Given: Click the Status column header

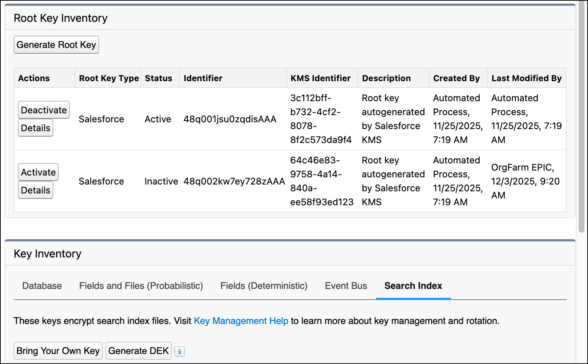Looking at the screenshot, I should [160, 78].
